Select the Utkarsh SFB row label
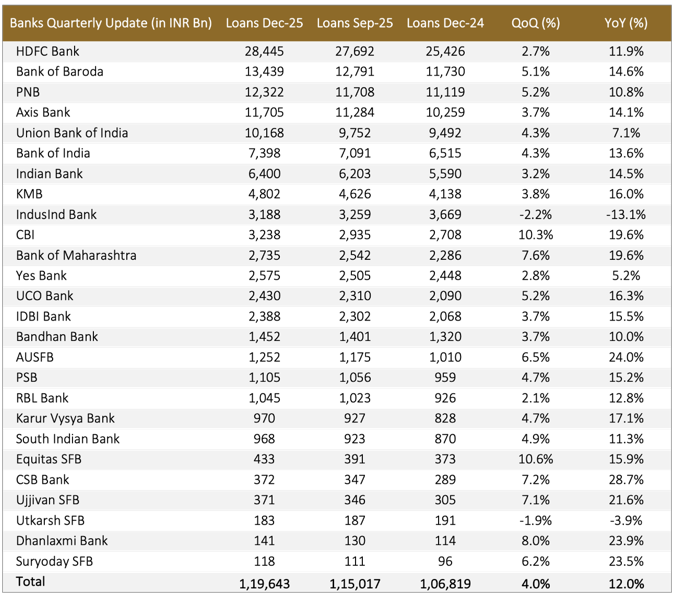Screen dimensions: 677x597 point(50,520)
